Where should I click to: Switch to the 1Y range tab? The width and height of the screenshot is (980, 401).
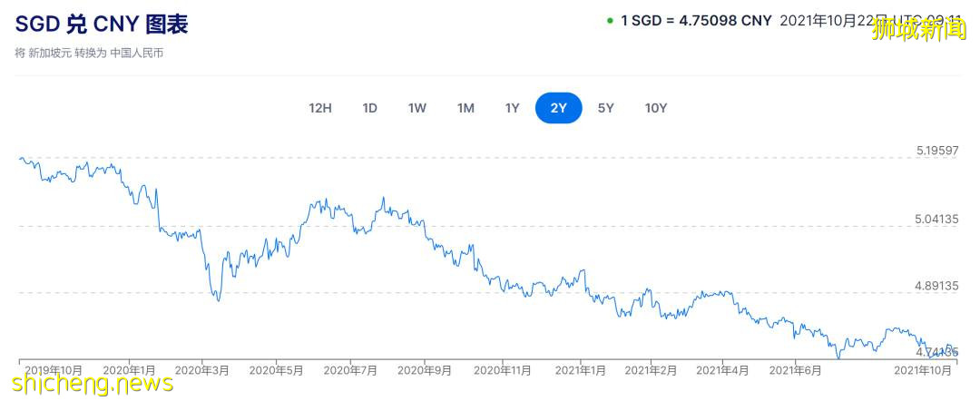pyautogui.click(x=513, y=108)
